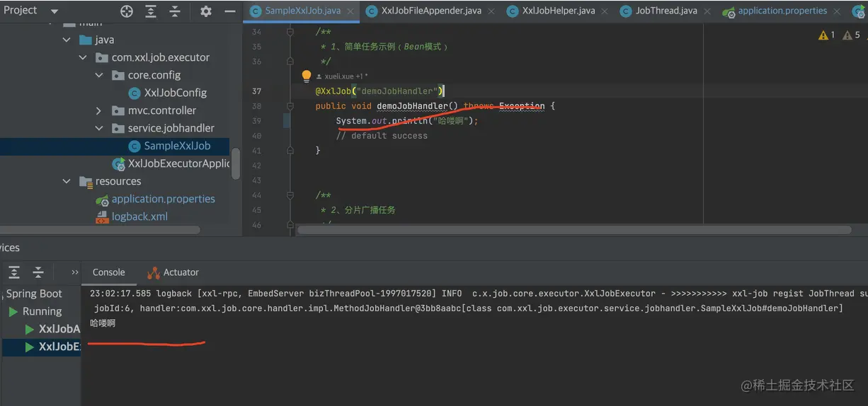
Task: Click the '// default success' comment
Action: (x=382, y=136)
